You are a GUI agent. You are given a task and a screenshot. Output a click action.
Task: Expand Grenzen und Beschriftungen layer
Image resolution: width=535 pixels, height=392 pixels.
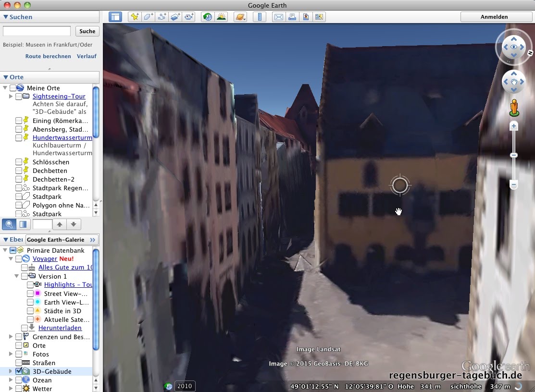coord(11,337)
